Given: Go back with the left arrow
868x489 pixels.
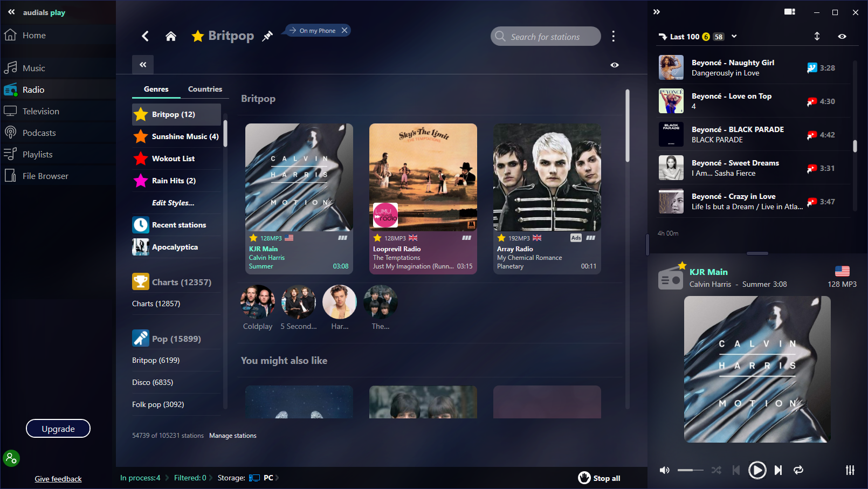Looking at the screenshot, I should (x=145, y=36).
